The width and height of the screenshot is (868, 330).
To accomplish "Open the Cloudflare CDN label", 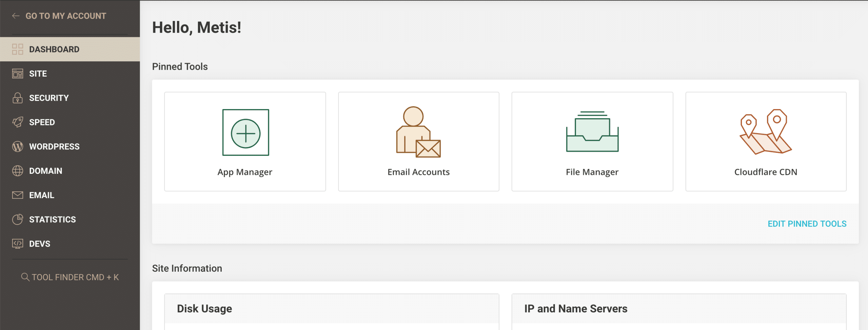I will pos(766,172).
